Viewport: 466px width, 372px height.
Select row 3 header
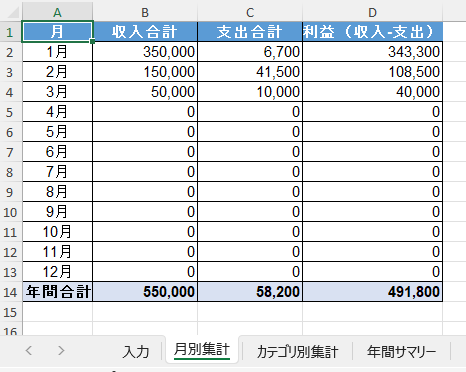[x=11, y=72]
